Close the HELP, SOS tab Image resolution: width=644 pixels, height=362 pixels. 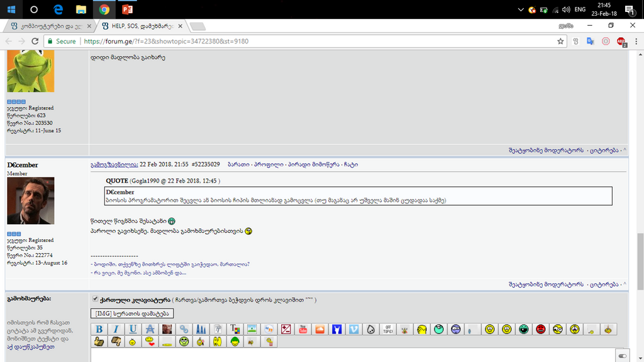pyautogui.click(x=180, y=26)
